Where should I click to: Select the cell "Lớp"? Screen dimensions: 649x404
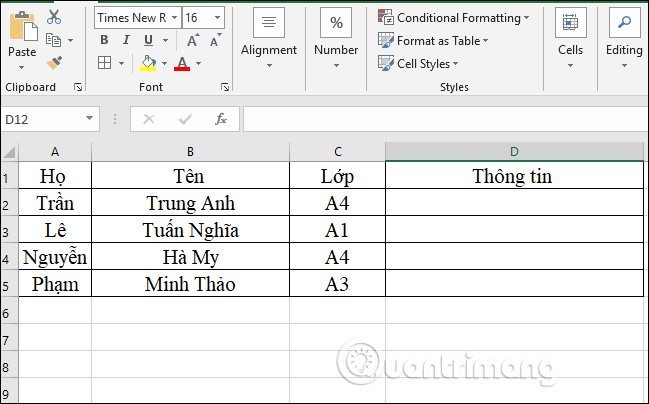338,176
